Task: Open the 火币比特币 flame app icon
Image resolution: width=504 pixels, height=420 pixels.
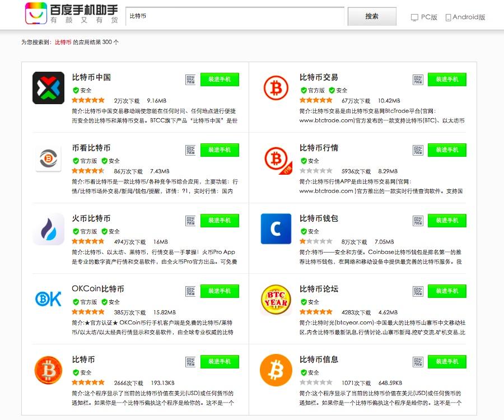Action: pos(48,229)
